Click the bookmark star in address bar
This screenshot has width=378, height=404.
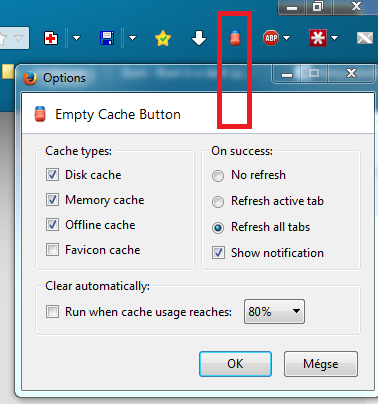pos(3,39)
